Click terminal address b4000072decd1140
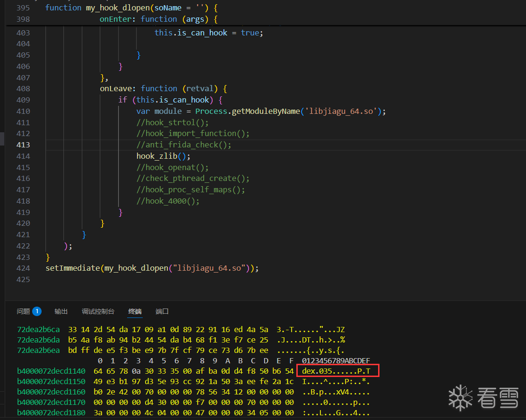The height and width of the screenshot is (420, 526). click(x=51, y=371)
